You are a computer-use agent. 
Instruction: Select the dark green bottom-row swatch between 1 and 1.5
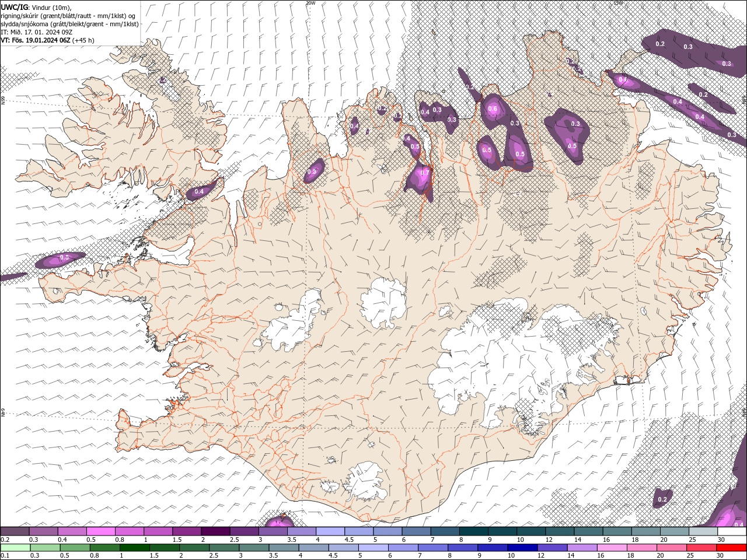[x=134, y=548]
